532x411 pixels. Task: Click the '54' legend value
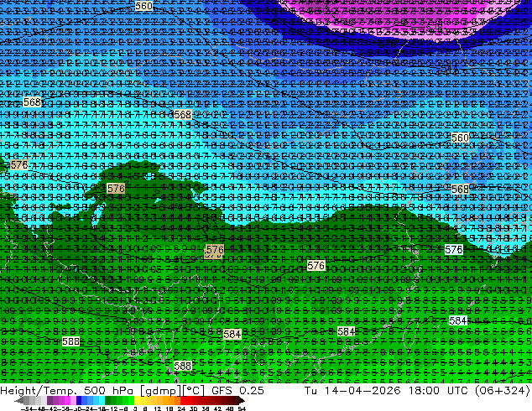[242, 408]
